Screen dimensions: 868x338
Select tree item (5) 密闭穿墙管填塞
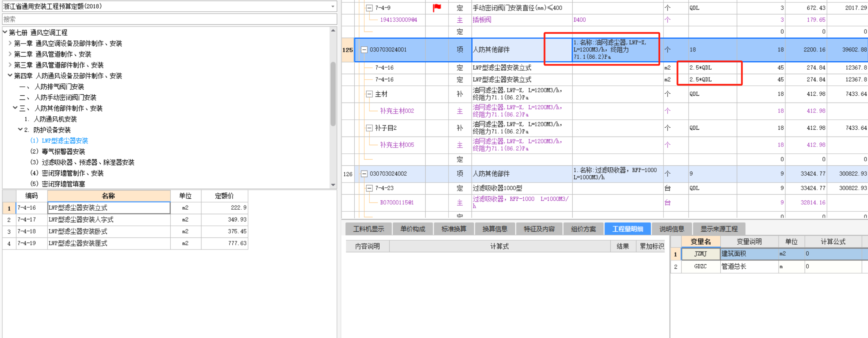pyautogui.click(x=58, y=184)
